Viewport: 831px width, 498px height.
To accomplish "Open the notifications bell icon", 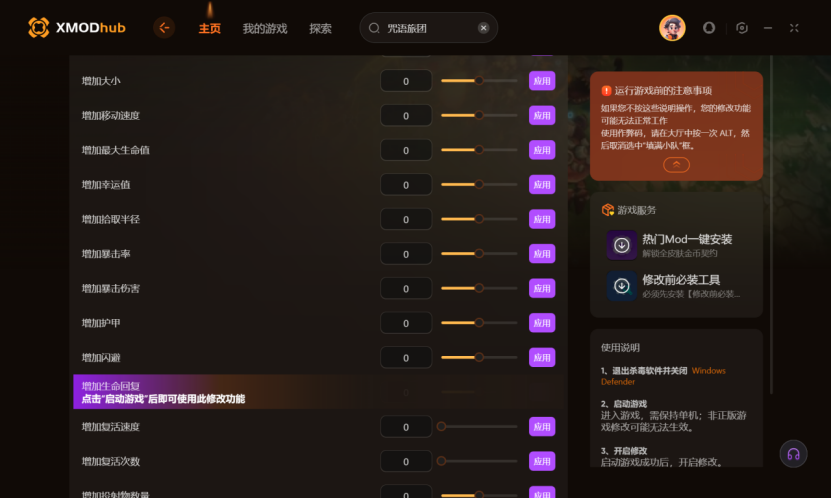I will click(x=709, y=28).
